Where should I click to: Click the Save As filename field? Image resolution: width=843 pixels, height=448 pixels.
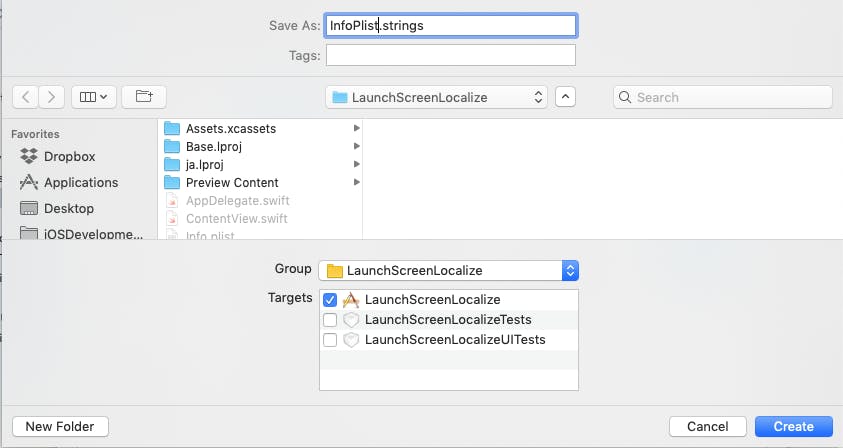pos(451,26)
